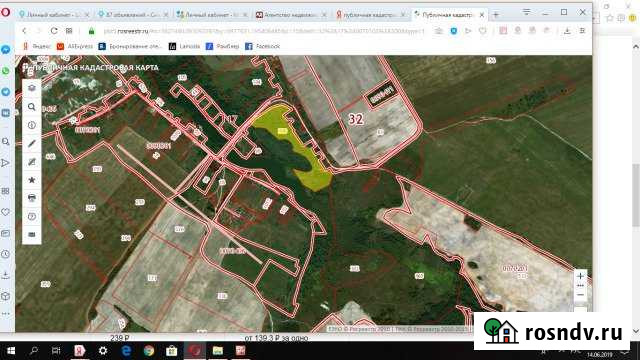Screen dimensions: 640x360
Task: Open downloads in Opera sidebar
Action: coord(5,276)
